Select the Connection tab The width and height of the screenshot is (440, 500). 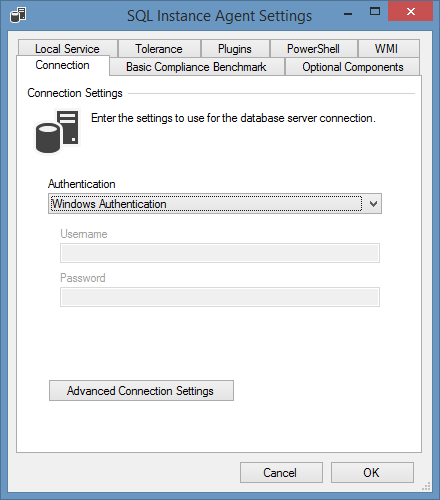click(63, 65)
